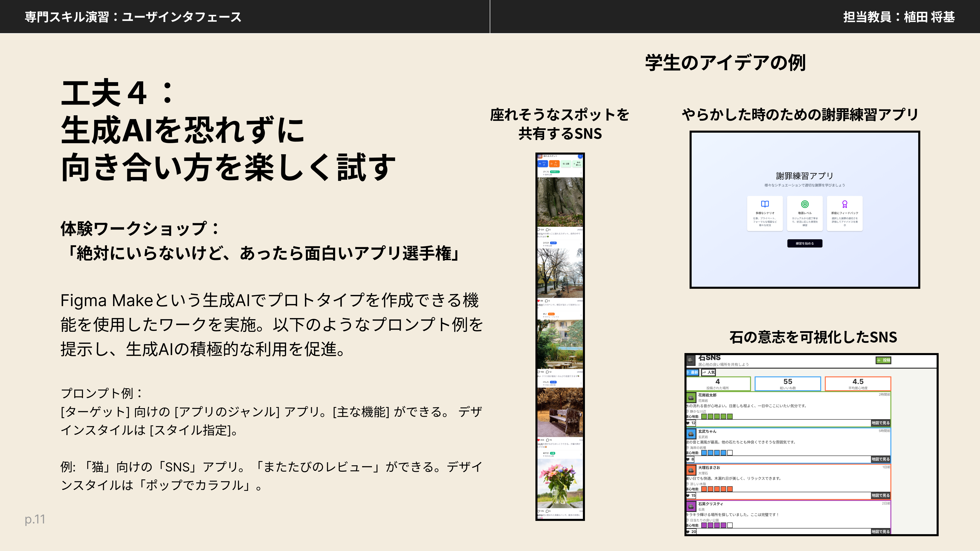Click the fifth empty rating square on 玄武ちゃん's post

point(730,453)
